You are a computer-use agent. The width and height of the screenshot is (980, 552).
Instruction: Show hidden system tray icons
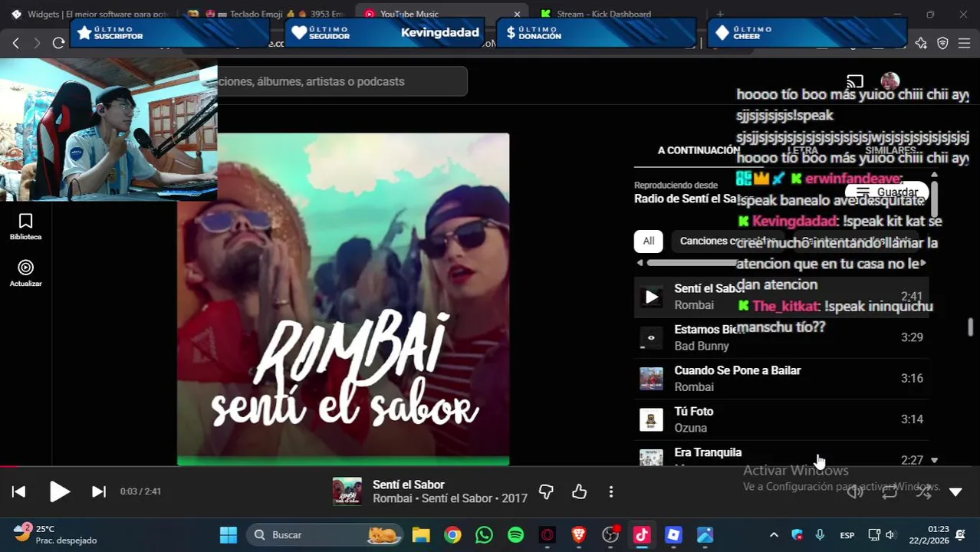[774, 535]
